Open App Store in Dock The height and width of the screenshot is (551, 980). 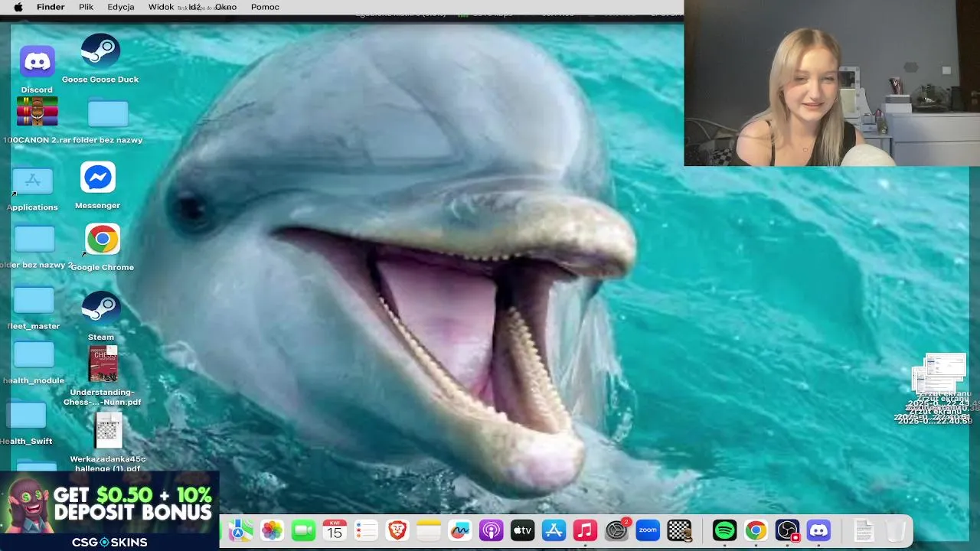(x=554, y=530)
